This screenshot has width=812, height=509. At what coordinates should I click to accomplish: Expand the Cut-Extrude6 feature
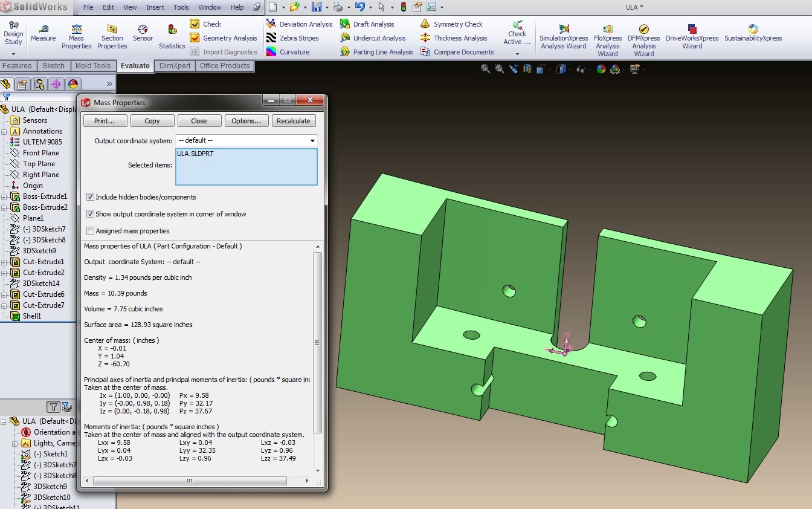4,294
